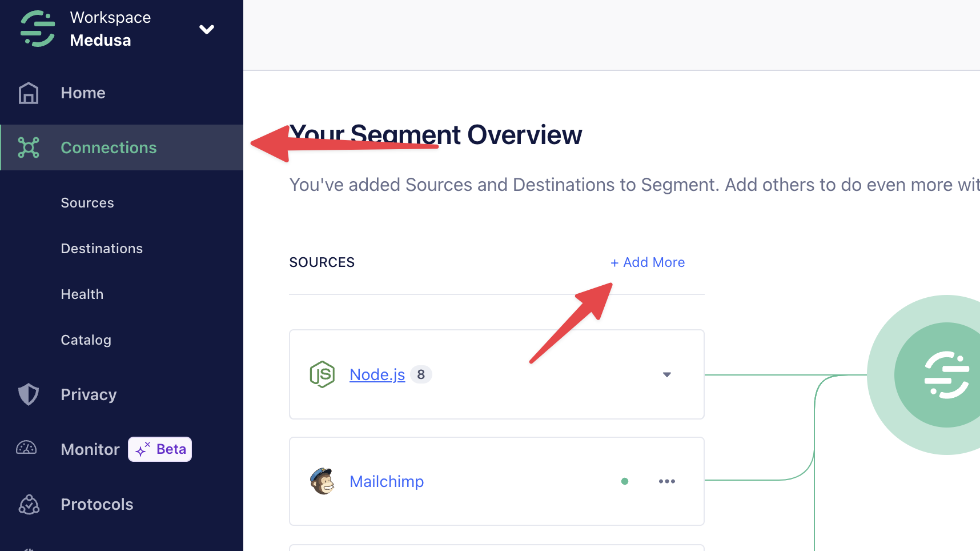Click the Connections network icon

28,147
